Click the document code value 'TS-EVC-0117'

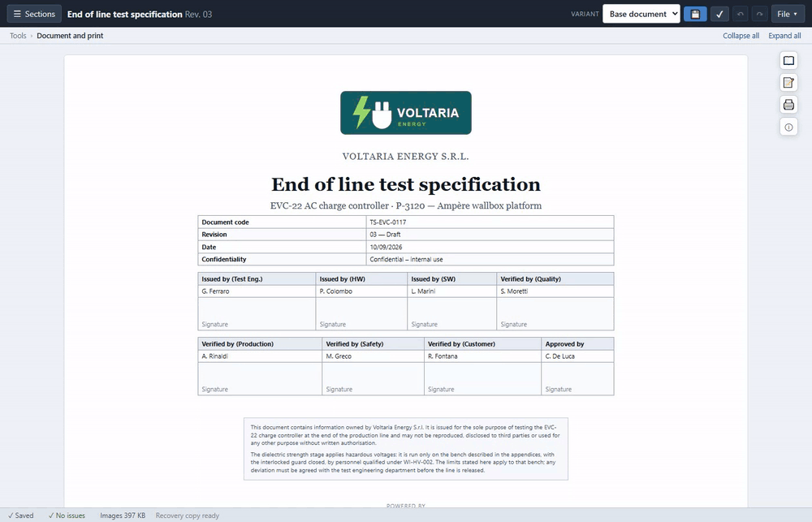(388, 222)
